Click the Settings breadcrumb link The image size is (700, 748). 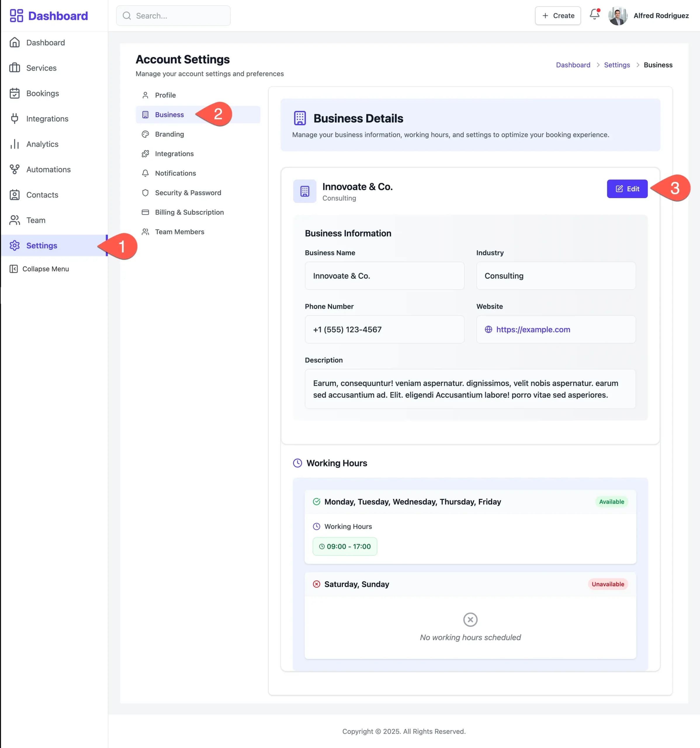coord(616,65)
